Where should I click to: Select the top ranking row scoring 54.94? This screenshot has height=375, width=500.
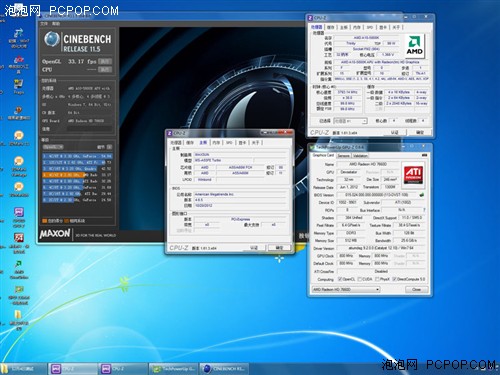click(x=77, y=156)
